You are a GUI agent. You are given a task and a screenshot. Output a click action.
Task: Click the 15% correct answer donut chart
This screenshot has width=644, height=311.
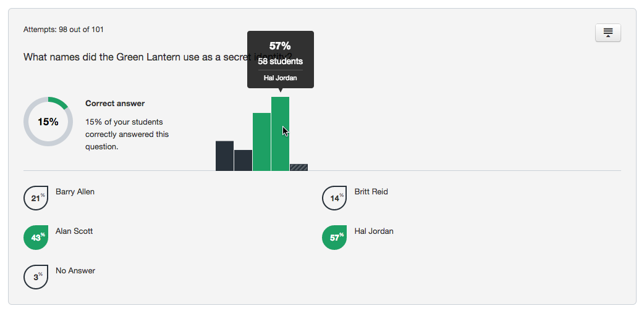pyautogui.click(x=48, y=122)
